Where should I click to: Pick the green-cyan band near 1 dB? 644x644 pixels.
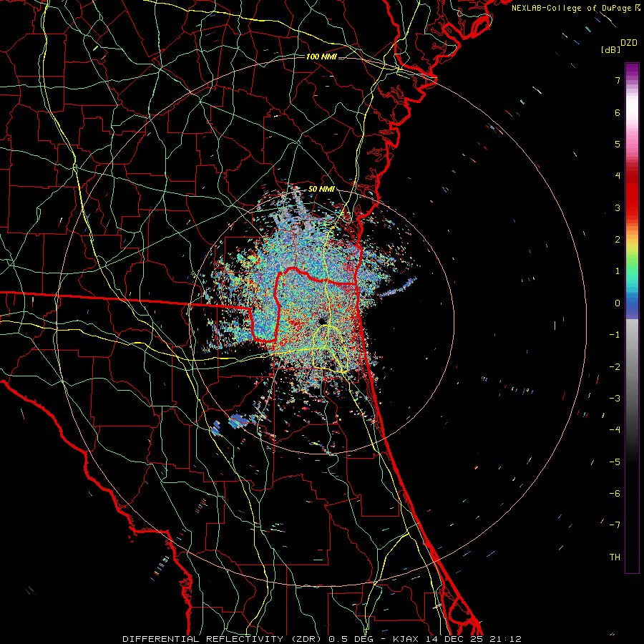(632, 271)
